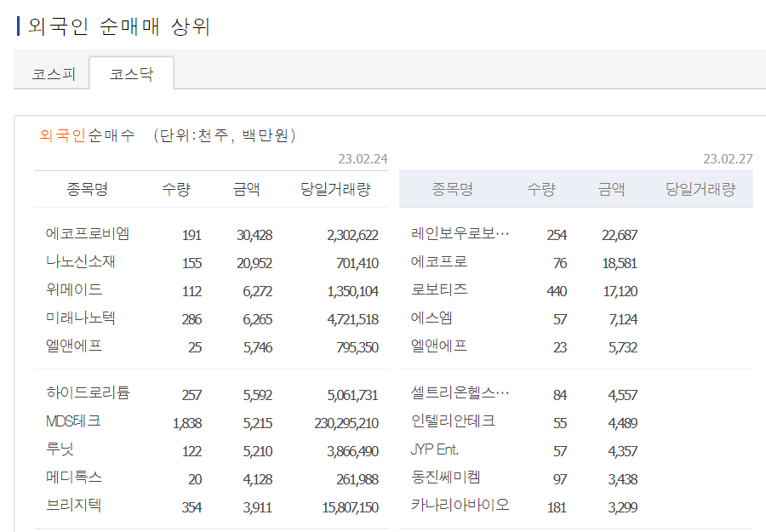
Task: Open the 루닛 stock link
Action: (60, 449)
